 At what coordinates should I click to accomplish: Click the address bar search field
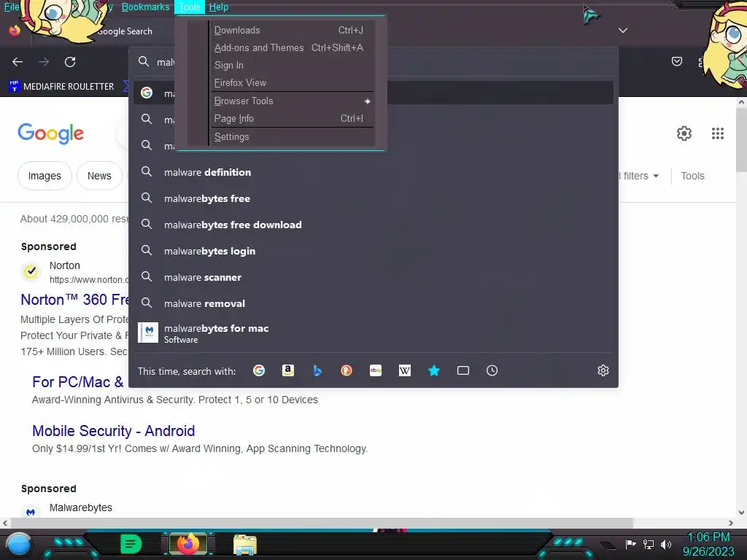point(373,62)
